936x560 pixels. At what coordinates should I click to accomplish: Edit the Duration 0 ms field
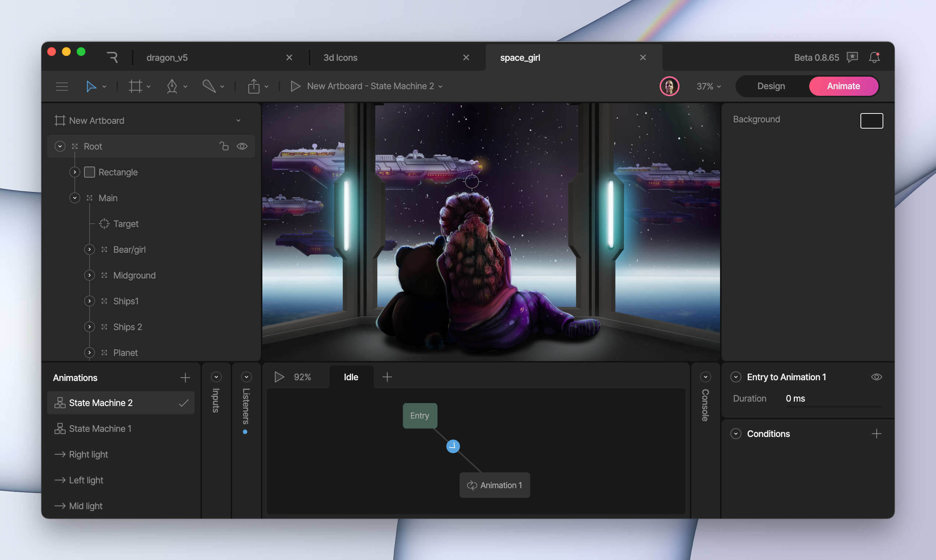(834, 399)
